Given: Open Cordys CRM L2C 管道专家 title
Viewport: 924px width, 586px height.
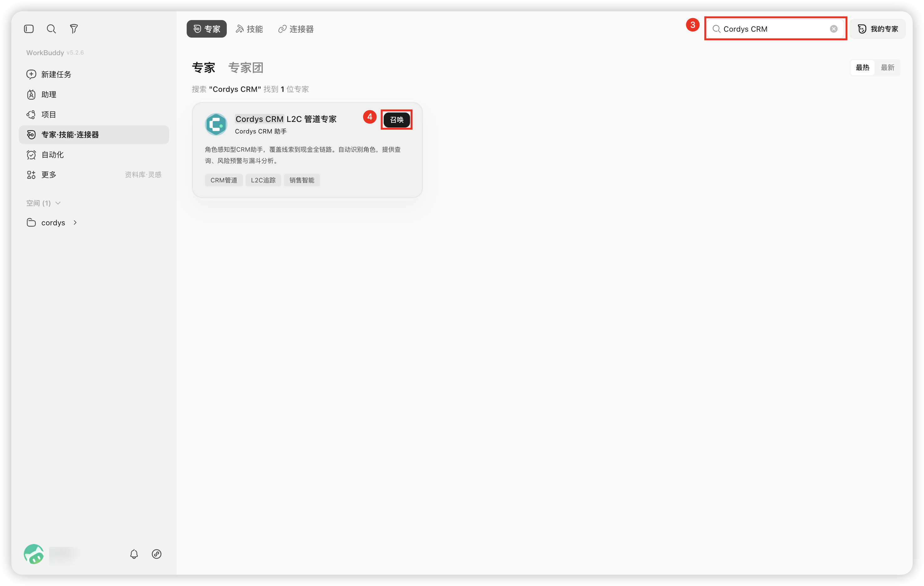Looking at the screenshot, I should pos(286,119).
